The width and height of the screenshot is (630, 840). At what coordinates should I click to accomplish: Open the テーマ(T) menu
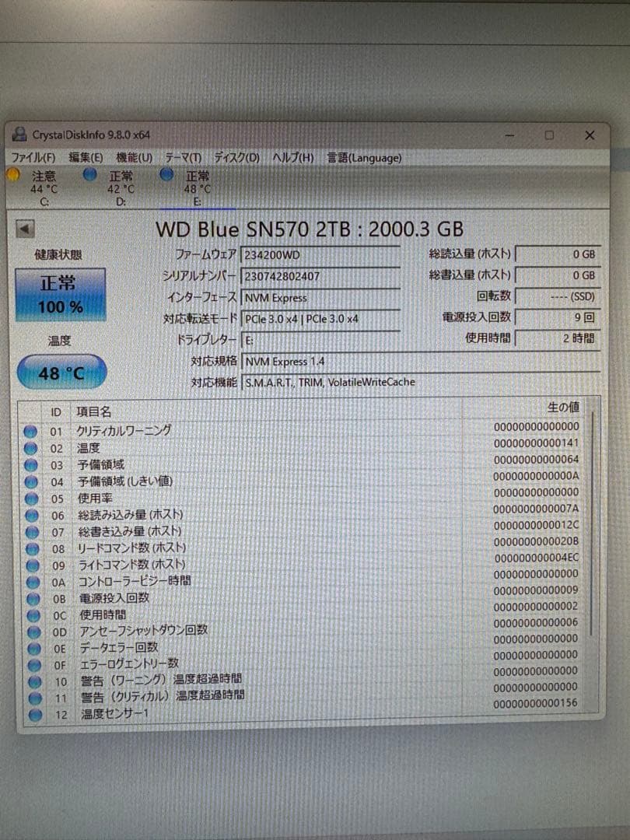pyautogui.click(x=184, y=158)
